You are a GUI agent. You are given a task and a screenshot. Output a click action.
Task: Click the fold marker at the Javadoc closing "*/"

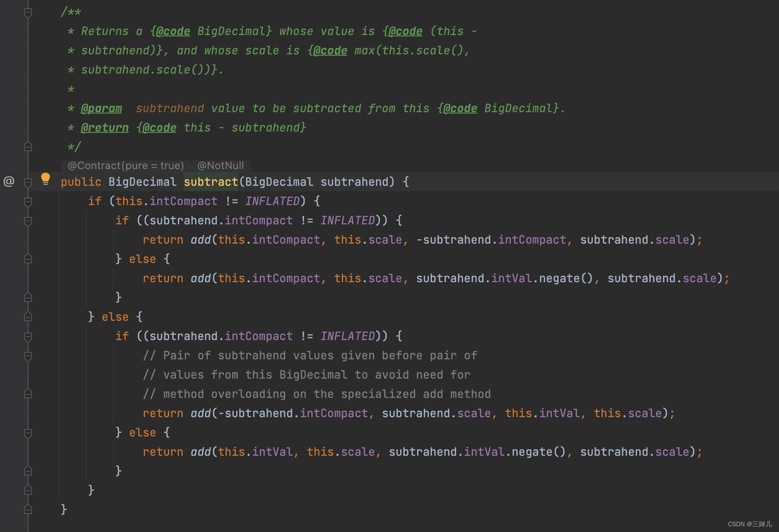(28, 147)
